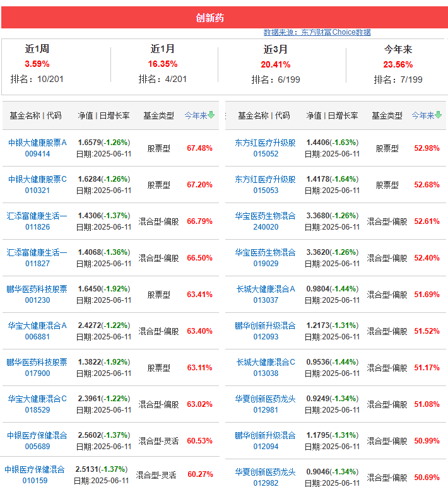This screenshot has height=487, width=448.
Task: Select 近3月 return value 20.41%
Action: (x=276, y=64)
